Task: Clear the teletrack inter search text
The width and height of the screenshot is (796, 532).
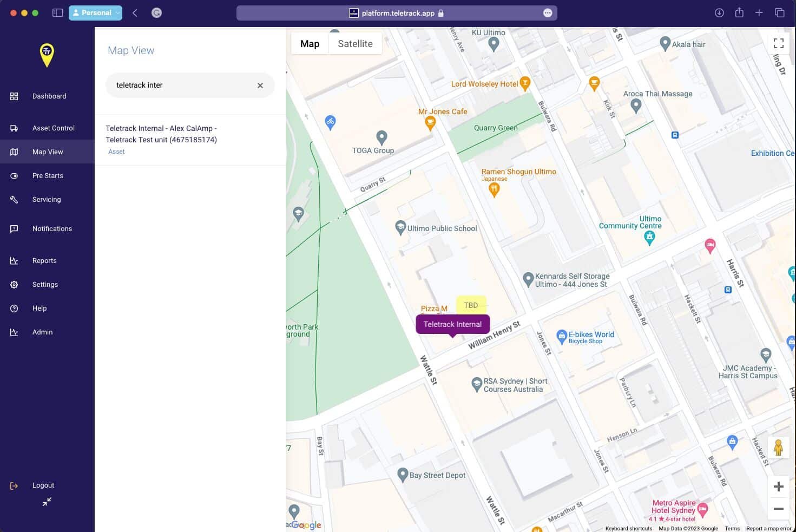Action: tap(260, 86)
